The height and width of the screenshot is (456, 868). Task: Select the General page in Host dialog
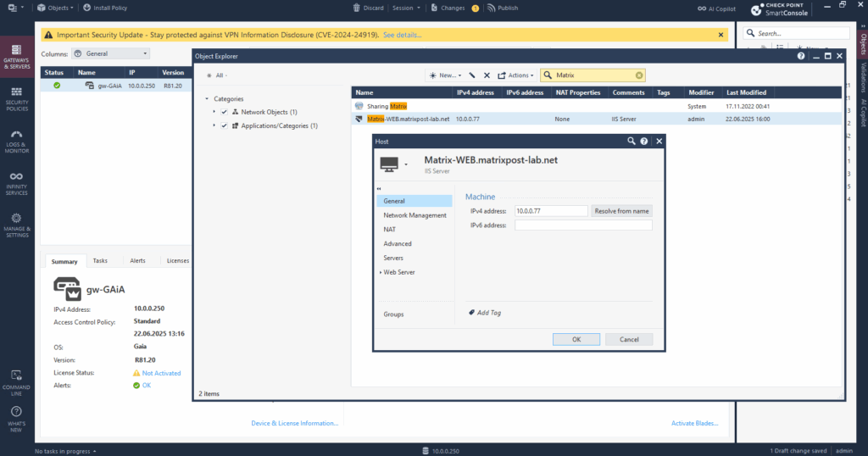click(415, 201)
